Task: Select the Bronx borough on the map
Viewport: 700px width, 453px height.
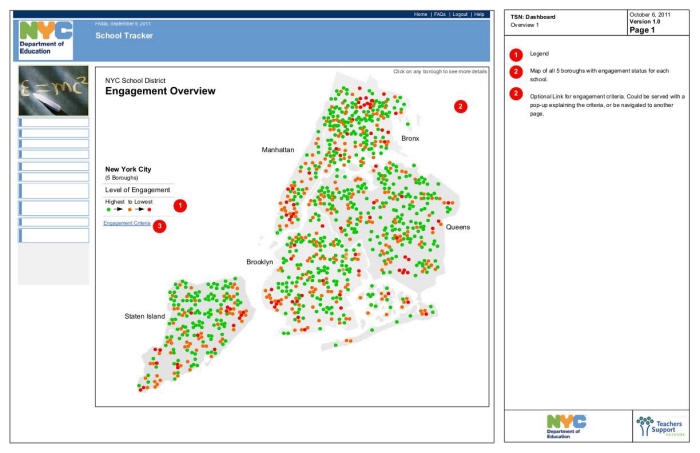Action: (x=410, y=138)
